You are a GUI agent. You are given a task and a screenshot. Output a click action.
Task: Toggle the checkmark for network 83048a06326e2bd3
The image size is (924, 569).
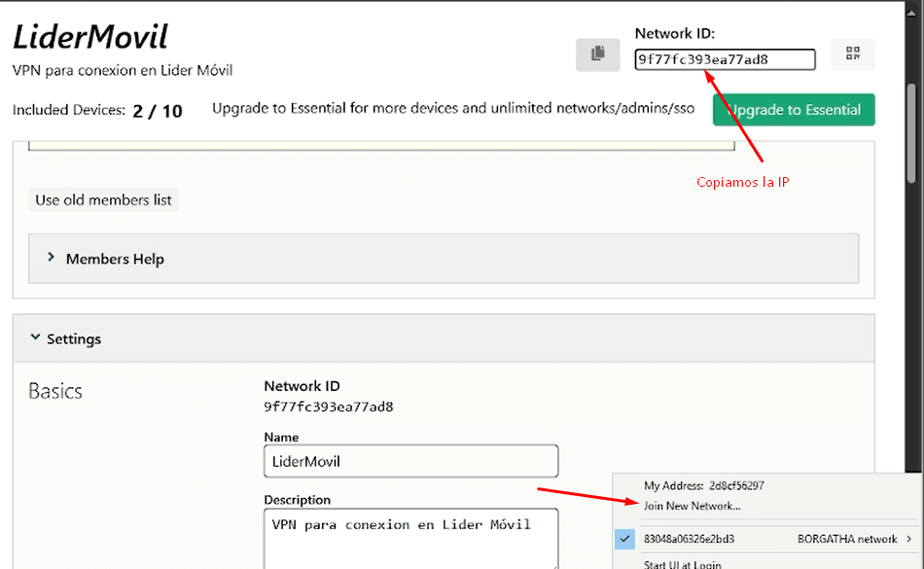(625, 539)
